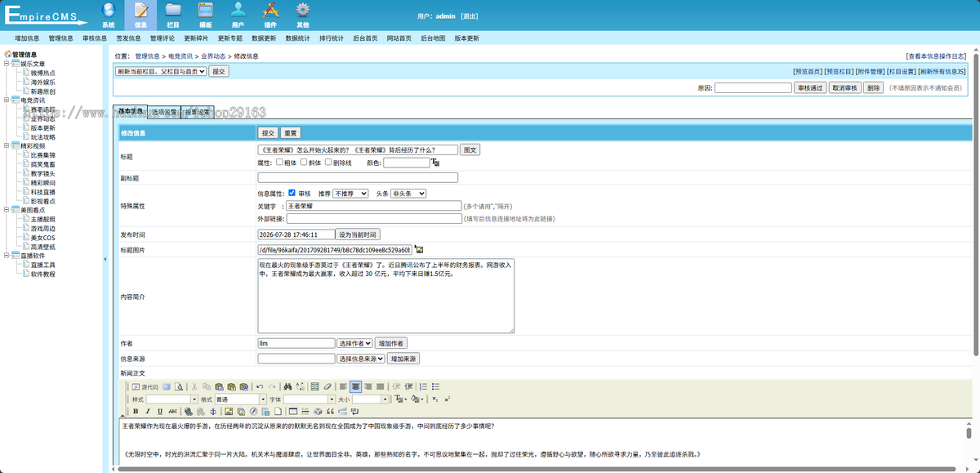Open the 其他 gear icon in top navigation
Viewport: 980px width, 473px height.
tap(303, 14)
